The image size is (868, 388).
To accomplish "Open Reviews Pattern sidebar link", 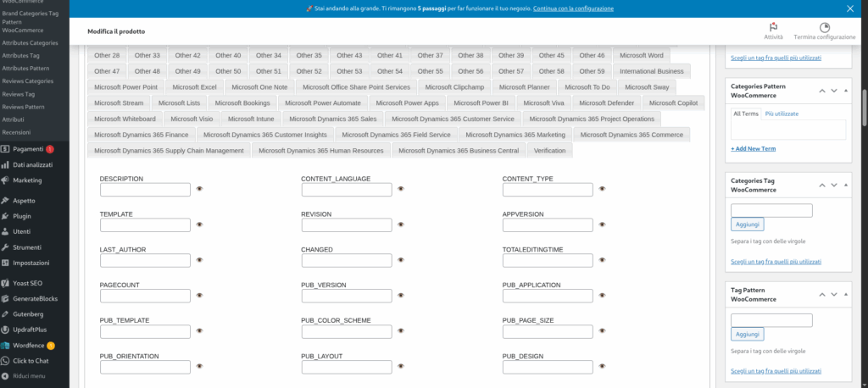I will 23,107.
